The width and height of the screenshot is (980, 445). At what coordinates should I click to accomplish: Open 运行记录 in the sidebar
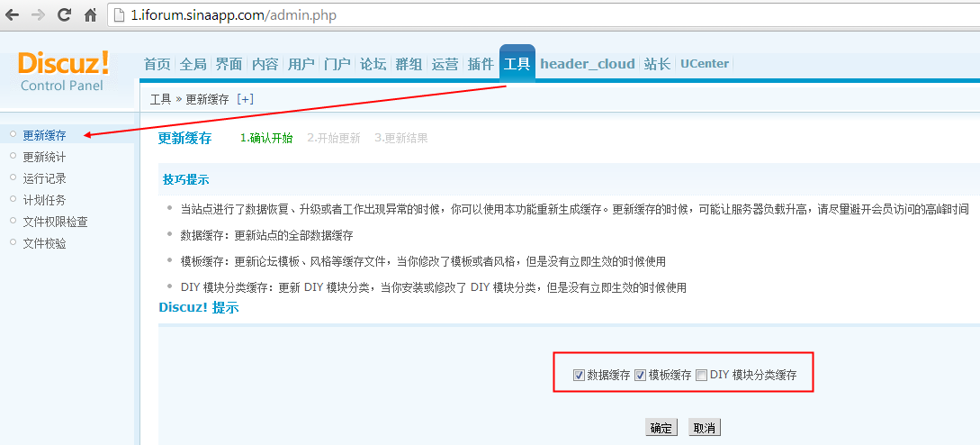pos(44,178)
